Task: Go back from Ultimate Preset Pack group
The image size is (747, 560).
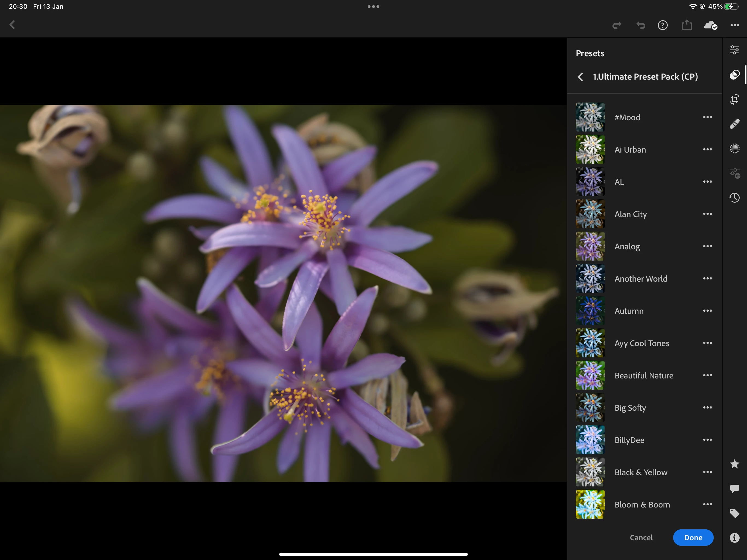Action: (x=580, y=77)
